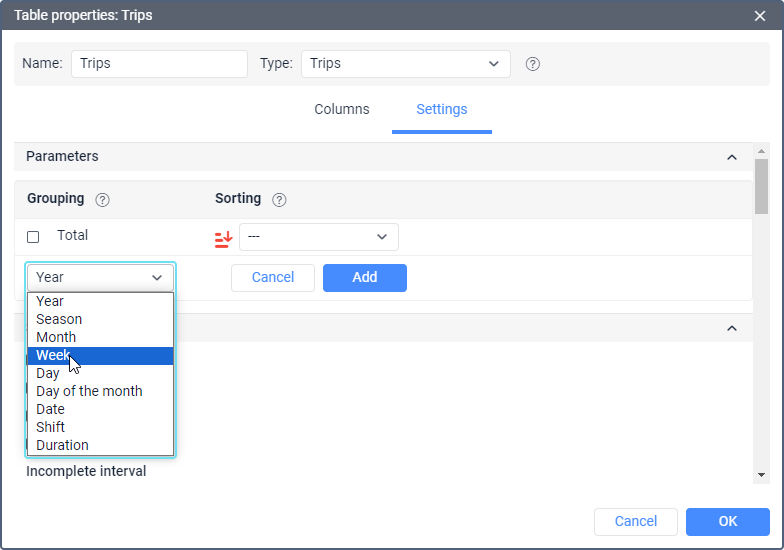
Task: Pick Day of the month option
Action: coord(100,391)
